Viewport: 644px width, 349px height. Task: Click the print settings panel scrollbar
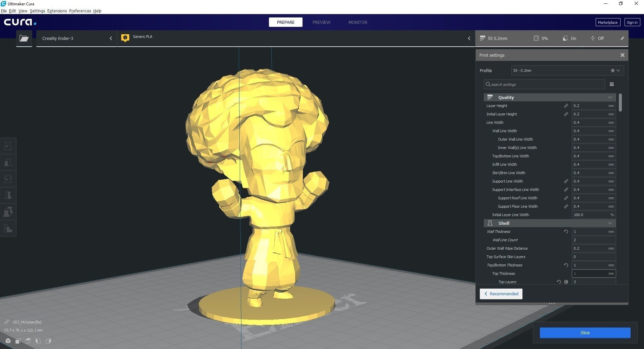tap(620, 102)
